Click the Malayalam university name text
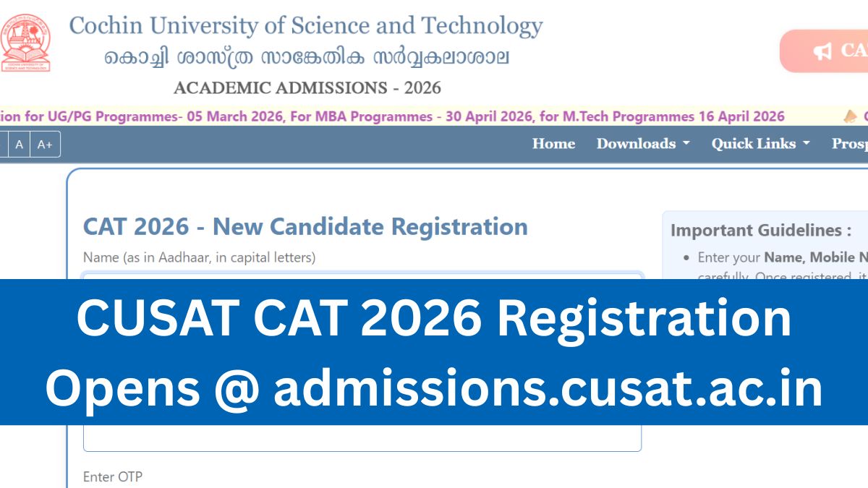Image resolution: width=868 pixels, height=488 pixels. click(x=307, y=58)
